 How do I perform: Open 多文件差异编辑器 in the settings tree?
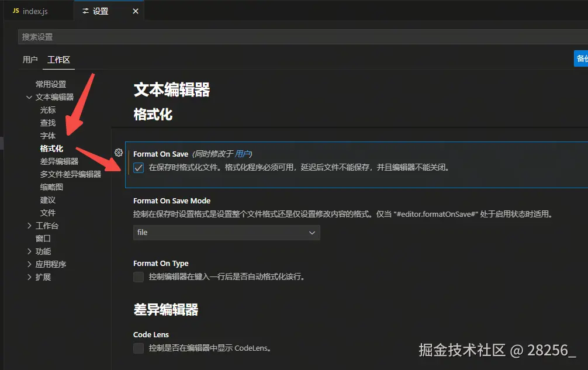click(x=71, y=174)
